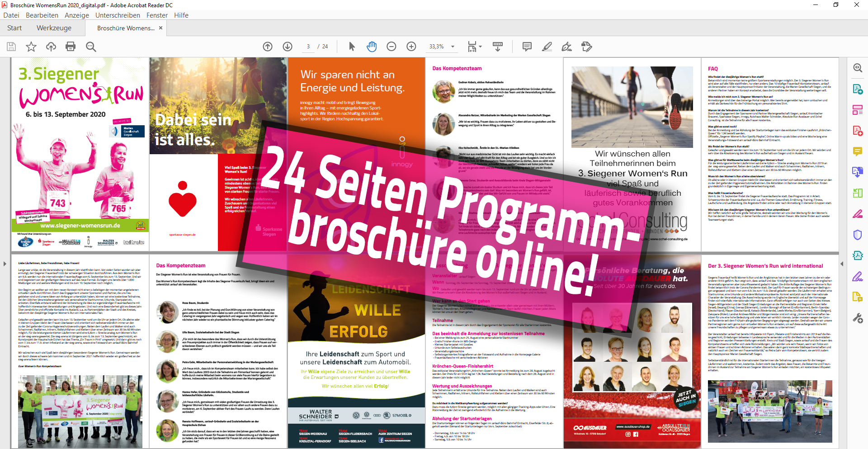
Task: Click the www.siegener-womensrun.de text on cover
Action: (x=80, y=226)
